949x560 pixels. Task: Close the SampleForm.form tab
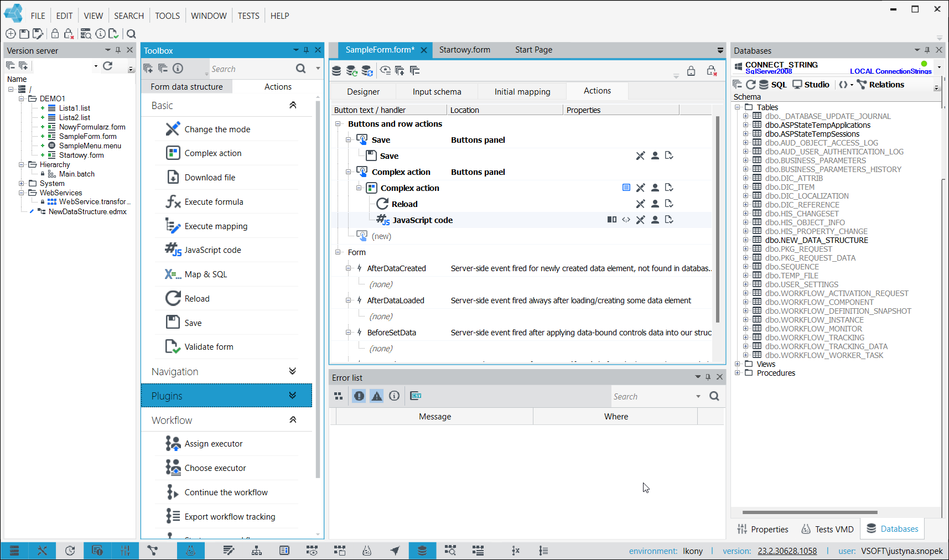[x=424, y=50]
